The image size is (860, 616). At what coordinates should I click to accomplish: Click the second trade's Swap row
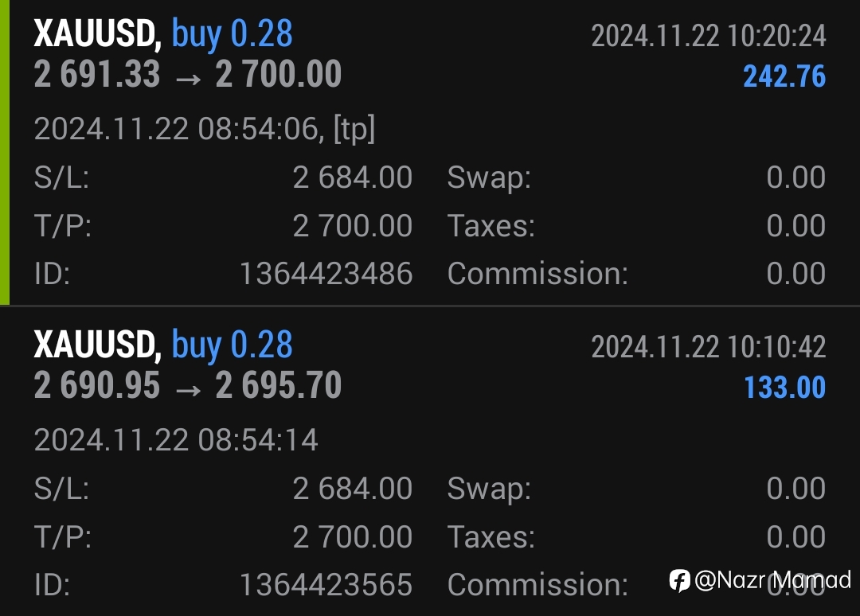(636, 489)
